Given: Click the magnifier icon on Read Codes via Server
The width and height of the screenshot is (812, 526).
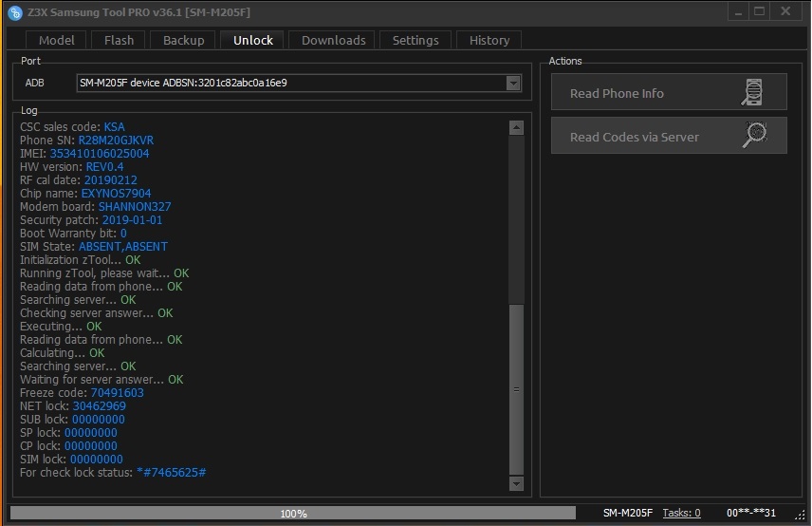Looking at the screenshot, I should click(755, 135).
